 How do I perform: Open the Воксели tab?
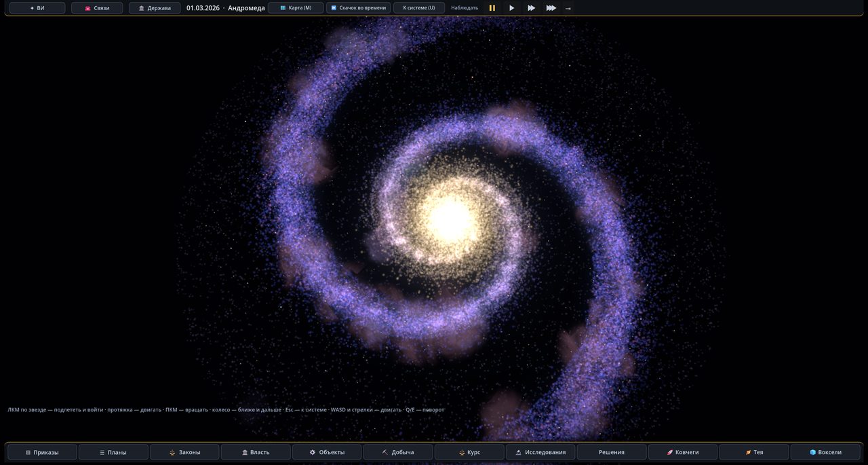[x=825, y=452]
